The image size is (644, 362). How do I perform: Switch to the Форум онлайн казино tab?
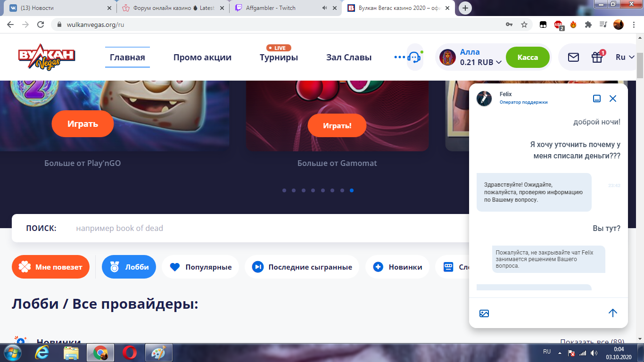[173, 8]
